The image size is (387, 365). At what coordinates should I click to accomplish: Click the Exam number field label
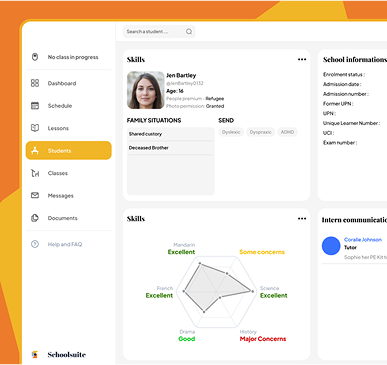[340, 143]
